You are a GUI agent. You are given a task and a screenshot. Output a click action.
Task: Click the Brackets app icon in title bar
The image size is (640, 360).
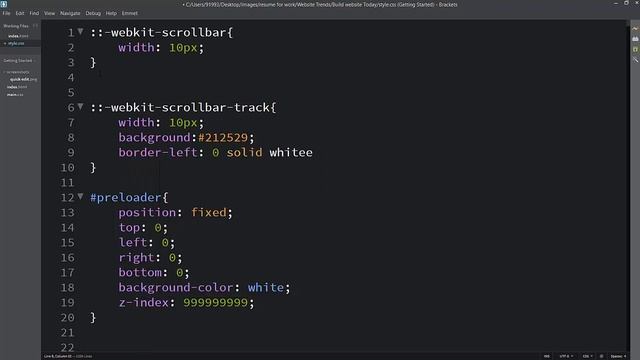[4, 4]
